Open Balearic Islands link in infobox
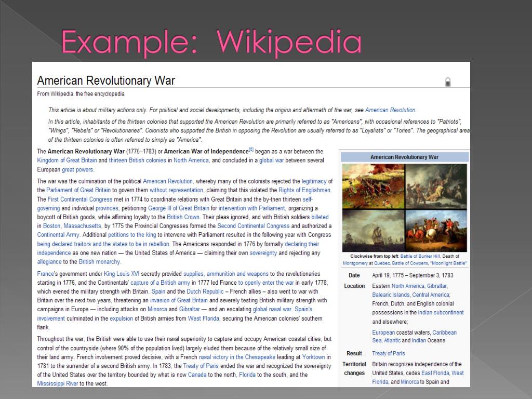This screenshot has width=532, height=399. [391, 295]
